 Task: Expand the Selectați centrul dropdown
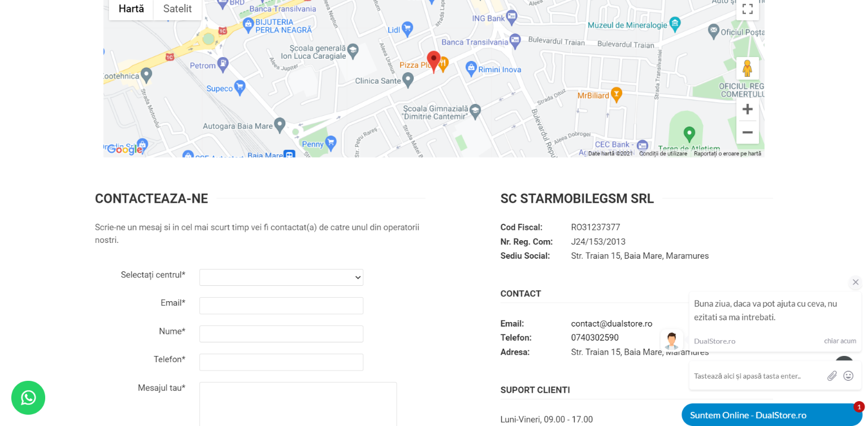[281, 277]
